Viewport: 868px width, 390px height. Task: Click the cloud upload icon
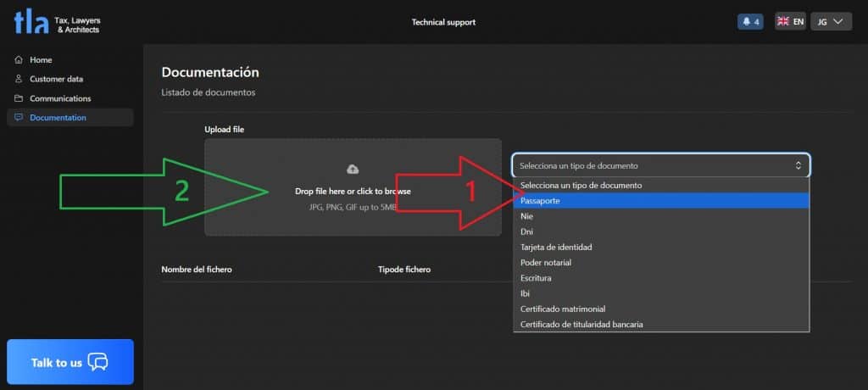[x=353, y=170]
